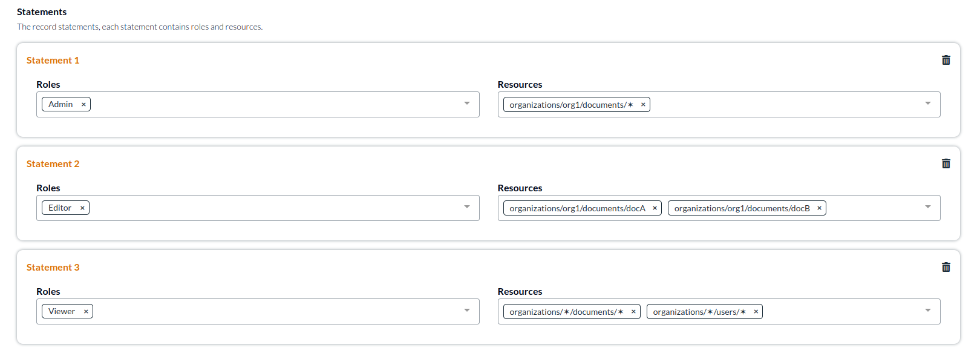980x359 pixels.
Task: Open the Resources dropdown in Statement 2
Action: point(928,207)
